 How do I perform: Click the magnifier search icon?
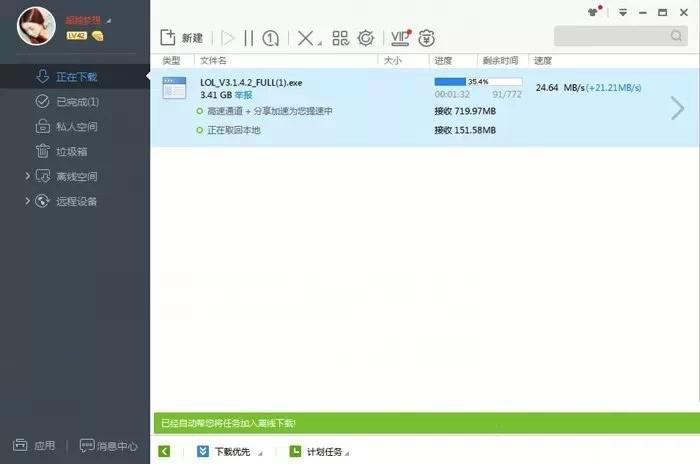(676, 36)
